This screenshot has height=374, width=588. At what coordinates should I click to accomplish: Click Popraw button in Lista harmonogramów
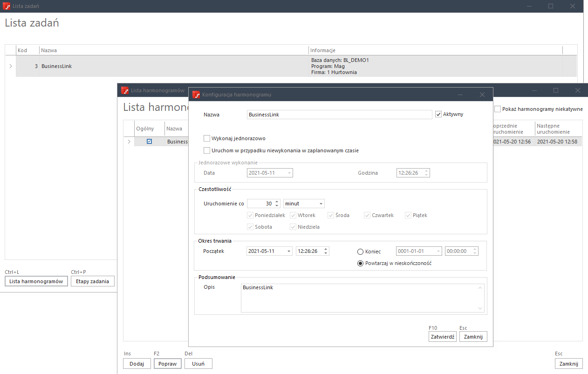(x=168, y=364)
